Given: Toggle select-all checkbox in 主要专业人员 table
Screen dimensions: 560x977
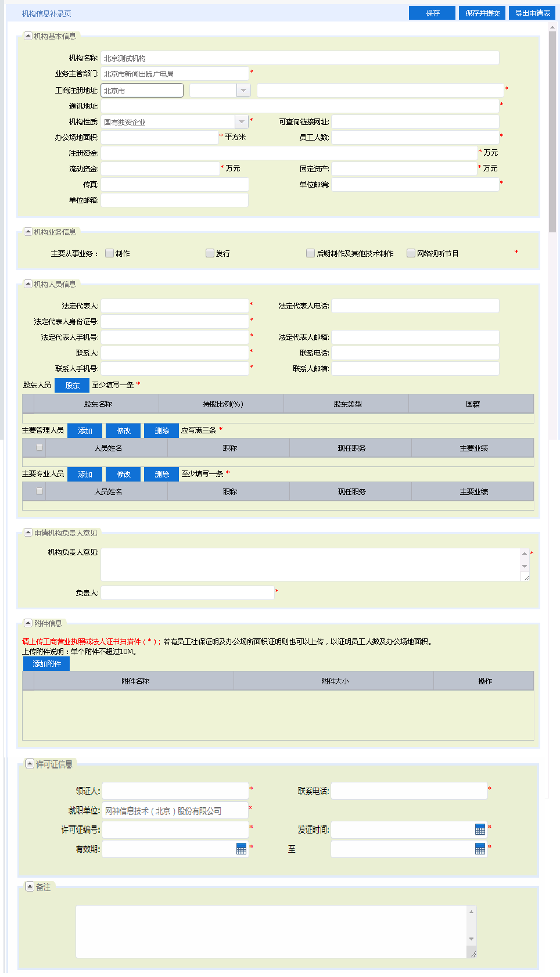Looking at the screenshot, I should click(40, 491).
